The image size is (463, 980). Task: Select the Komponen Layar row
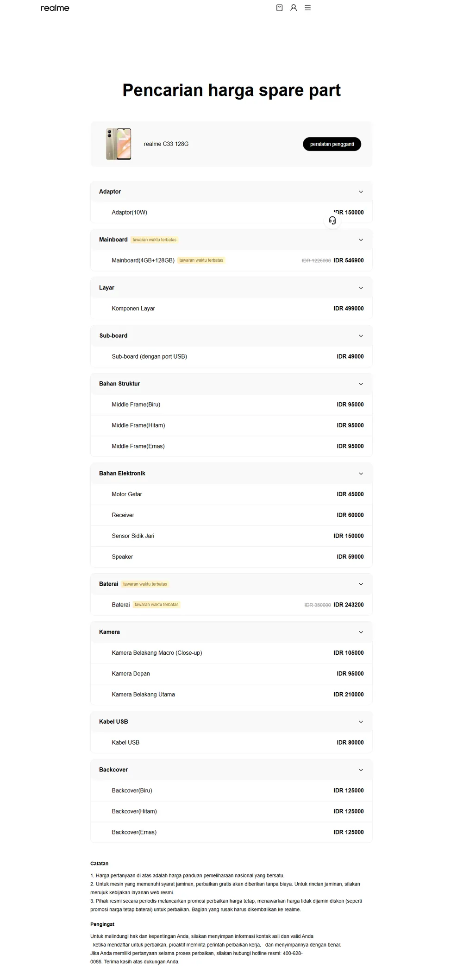tap(231, 309)
